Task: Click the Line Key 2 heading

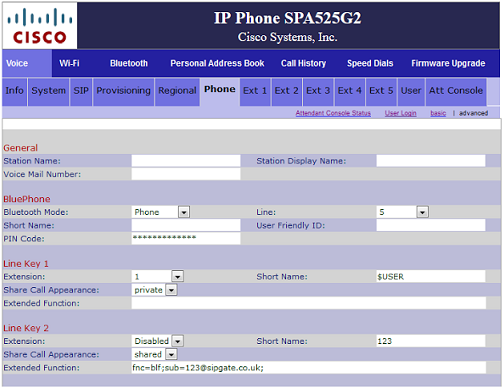Action: (x=26, y=328)
